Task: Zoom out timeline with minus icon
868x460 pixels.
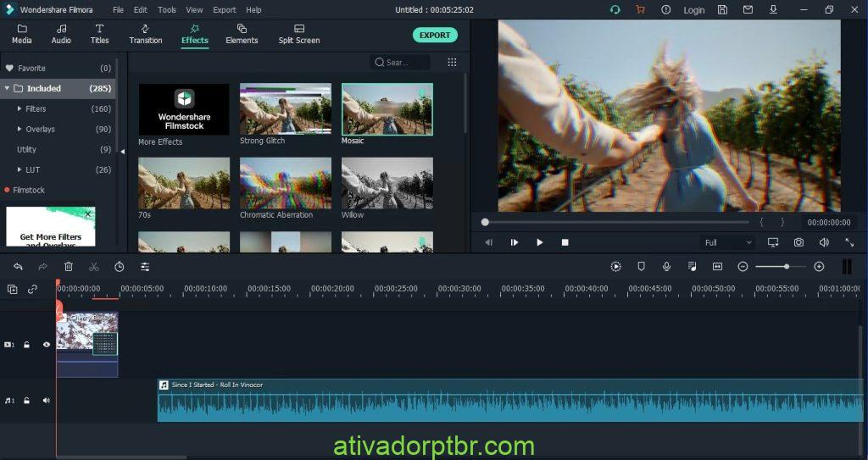Action: [x=743, y=267]
